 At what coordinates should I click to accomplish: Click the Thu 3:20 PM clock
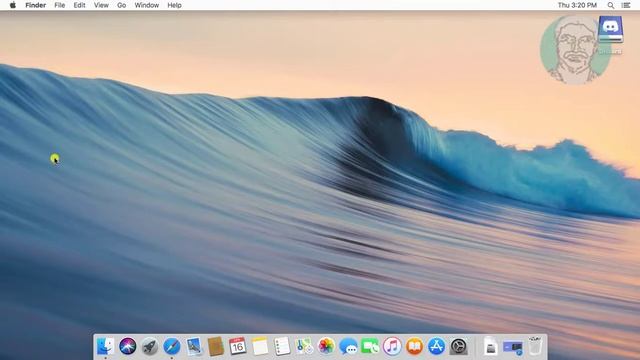pos(577,5)
